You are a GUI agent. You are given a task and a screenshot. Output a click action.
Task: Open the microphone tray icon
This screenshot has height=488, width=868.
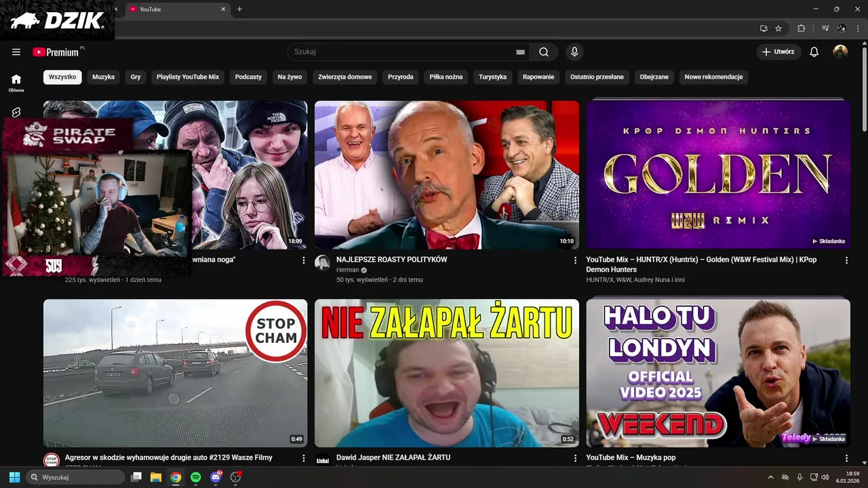pyautogui.click(x=800, y=477)
